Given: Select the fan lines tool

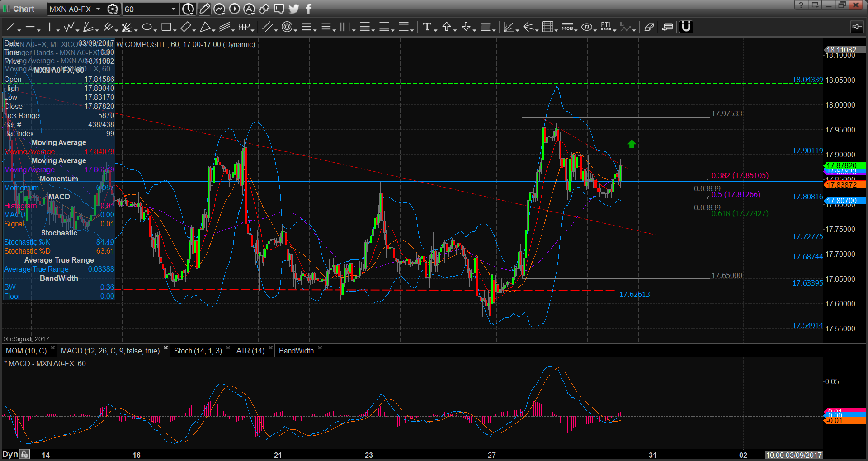Looking at the screenshot, I should pos(88,27).
